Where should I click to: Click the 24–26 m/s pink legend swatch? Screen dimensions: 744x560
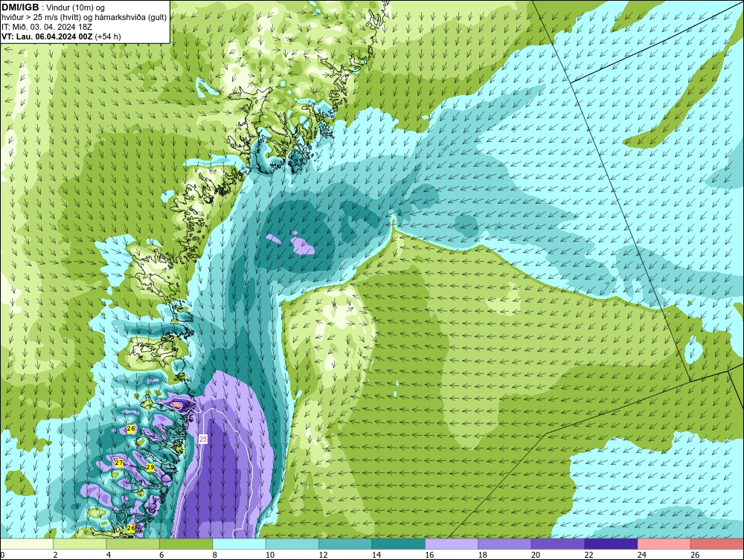click(x=664, y=544)
